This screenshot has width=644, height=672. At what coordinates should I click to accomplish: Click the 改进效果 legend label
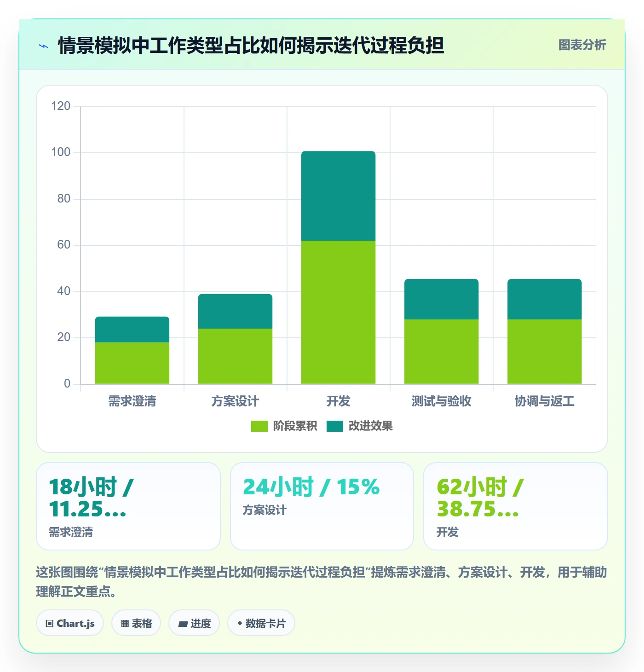[x=370, y=426]
